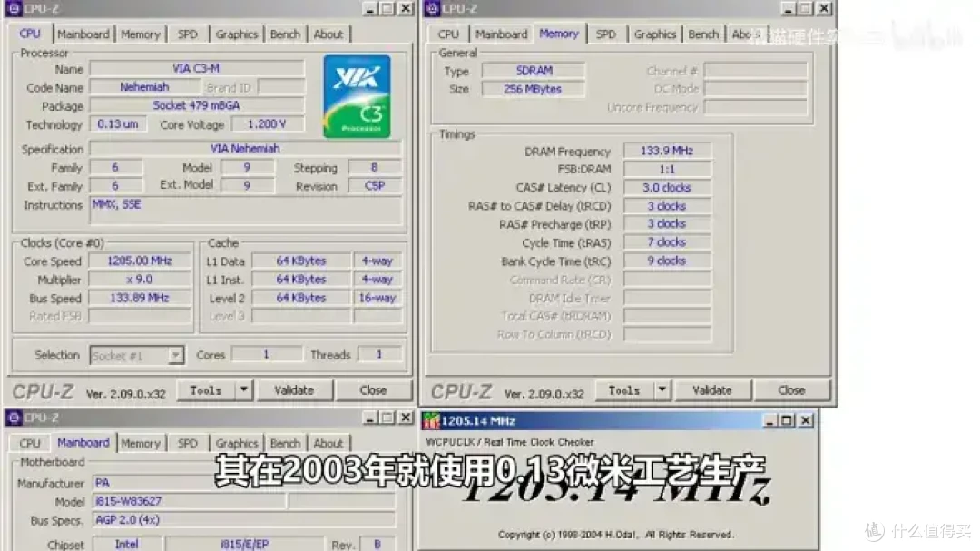This screenshot has width=980, height=551.
Task: Click Chipset value Intel
Action: click(x=127, y=544)
